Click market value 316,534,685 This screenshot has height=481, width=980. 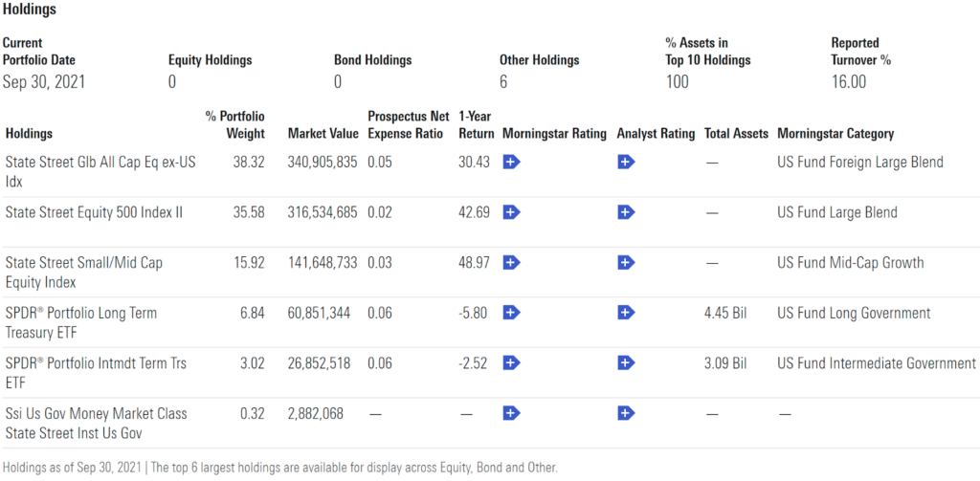click(x=323, y=212)
